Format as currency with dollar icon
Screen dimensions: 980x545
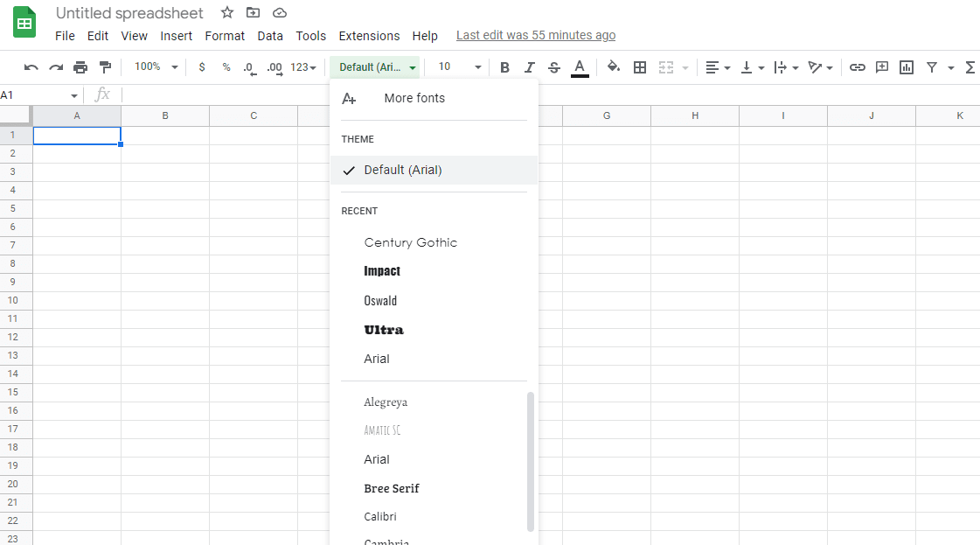201,67
